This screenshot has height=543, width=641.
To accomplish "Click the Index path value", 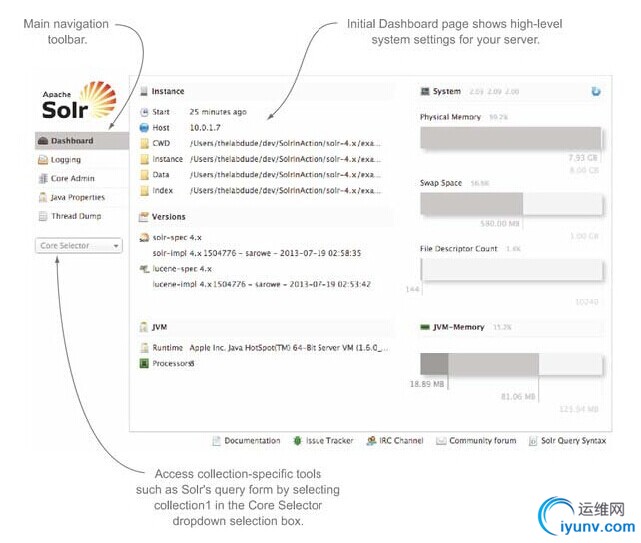I will [285, 191].
